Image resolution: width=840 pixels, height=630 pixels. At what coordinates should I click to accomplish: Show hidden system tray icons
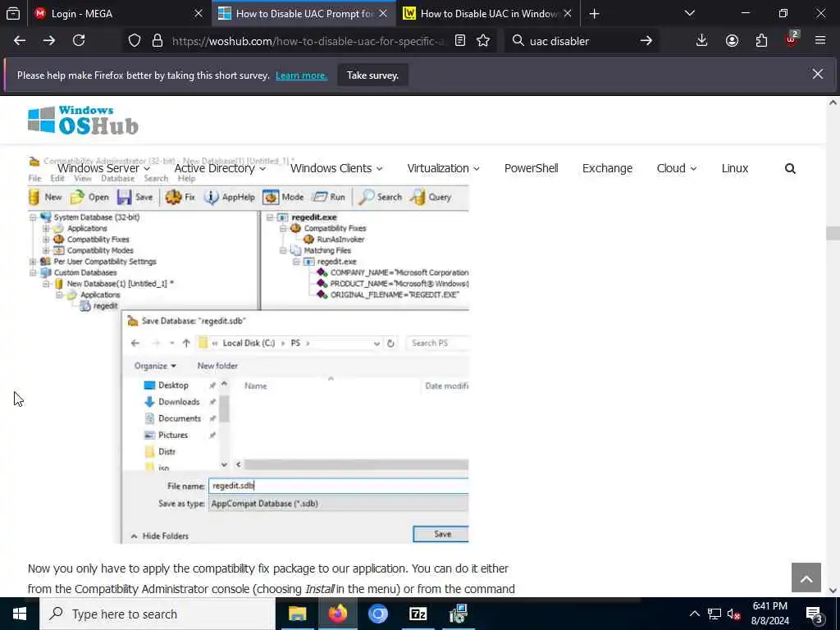pos(694,614)
